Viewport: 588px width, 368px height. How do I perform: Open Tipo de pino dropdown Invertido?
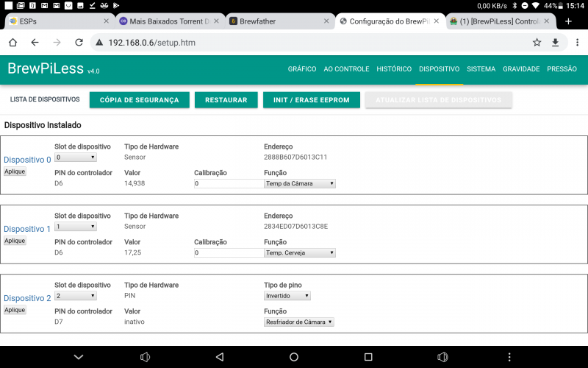pos(287,296)
